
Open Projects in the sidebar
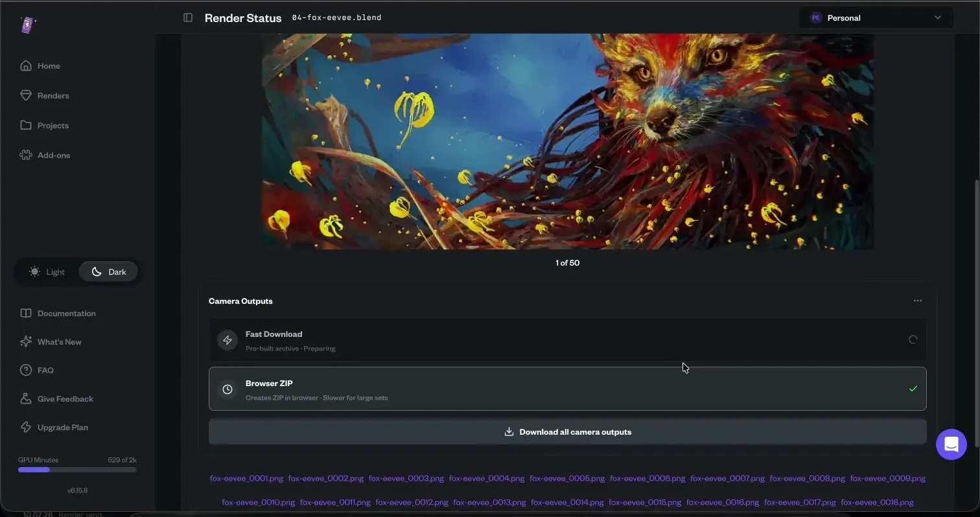53,125
